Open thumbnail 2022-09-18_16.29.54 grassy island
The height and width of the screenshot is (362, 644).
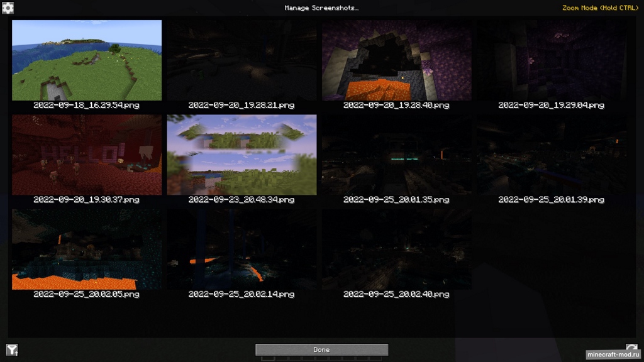(x=87, y=60)
